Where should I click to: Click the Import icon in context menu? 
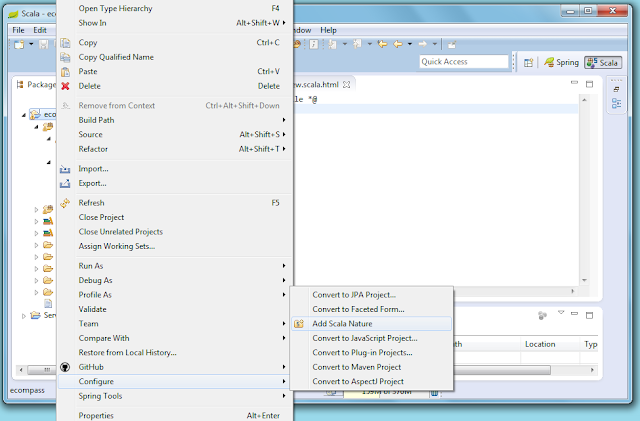coord(65,169)
